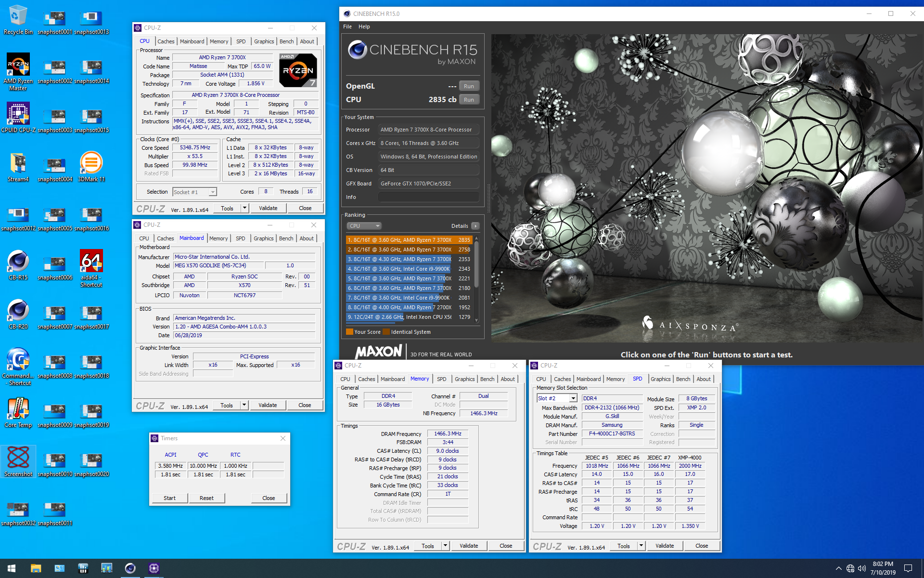The image size is (924, 578).
Task: Click Reset in the Timers window
Action: point(207,498)
